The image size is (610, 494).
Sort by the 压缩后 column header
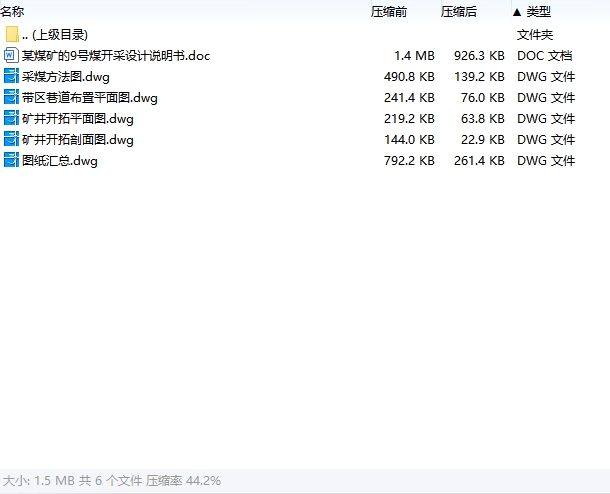pos(459,12)
